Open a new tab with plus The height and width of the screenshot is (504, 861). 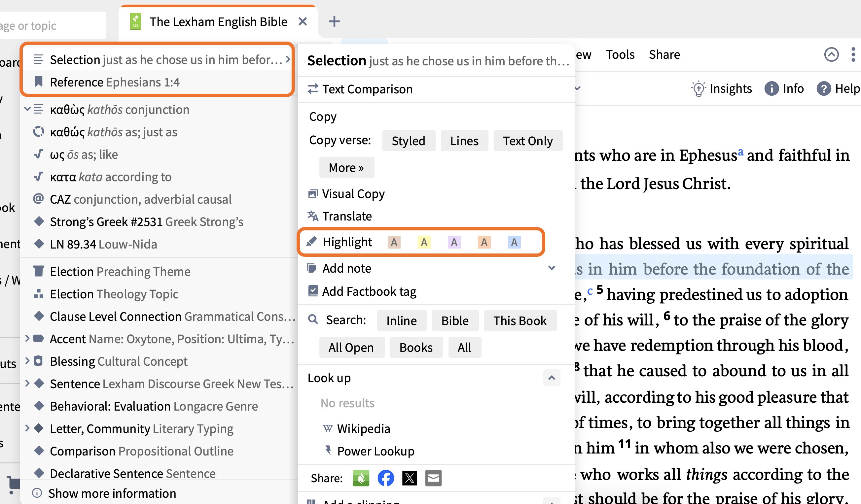[x=334, y=21]
